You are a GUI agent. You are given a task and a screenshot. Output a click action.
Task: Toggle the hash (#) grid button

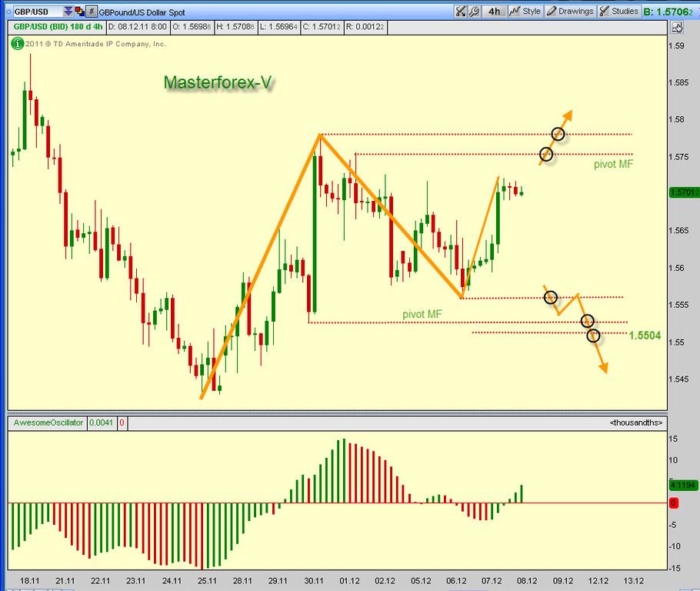point(91,12)
